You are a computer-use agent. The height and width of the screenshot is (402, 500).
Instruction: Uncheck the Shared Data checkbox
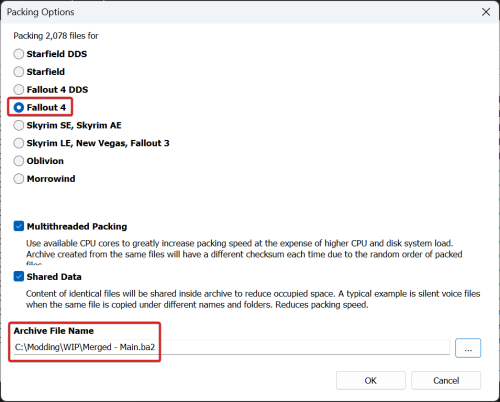pyautogui.click(x=19, y=276)
